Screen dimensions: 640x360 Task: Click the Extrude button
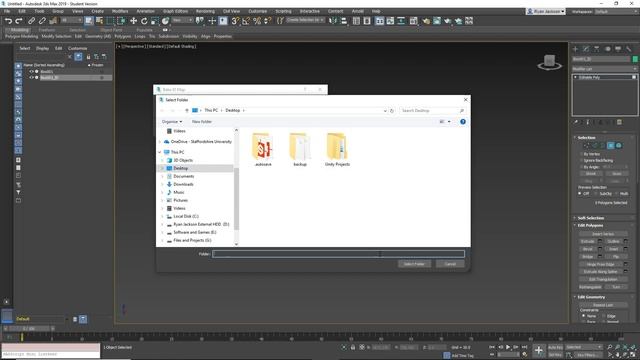point(587,241)
